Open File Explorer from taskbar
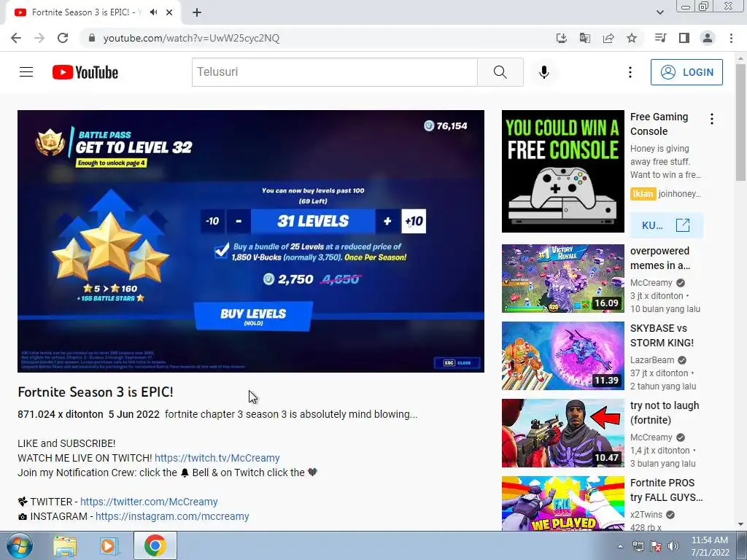Screen dimensions: 747x560 coord(65,546)
